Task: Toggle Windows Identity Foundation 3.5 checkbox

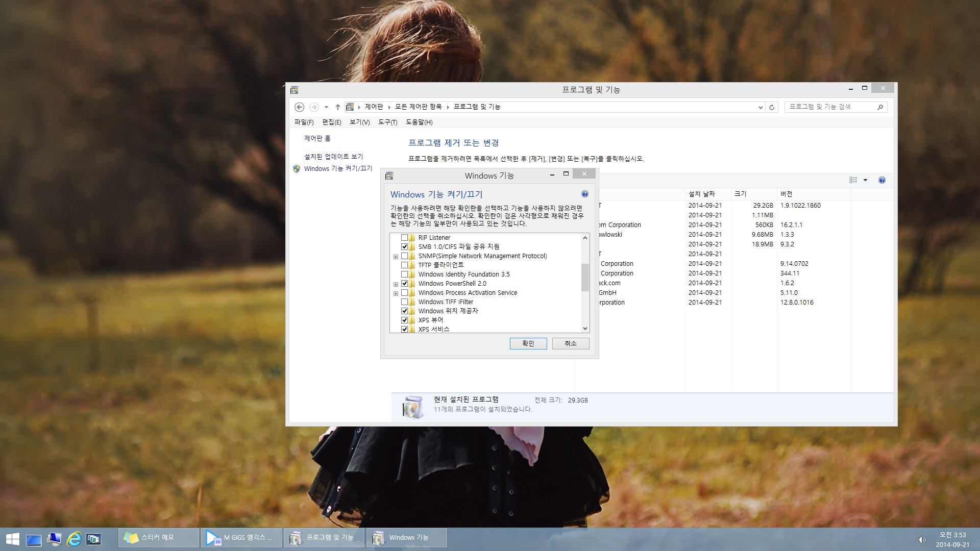Action: [404, 274]
